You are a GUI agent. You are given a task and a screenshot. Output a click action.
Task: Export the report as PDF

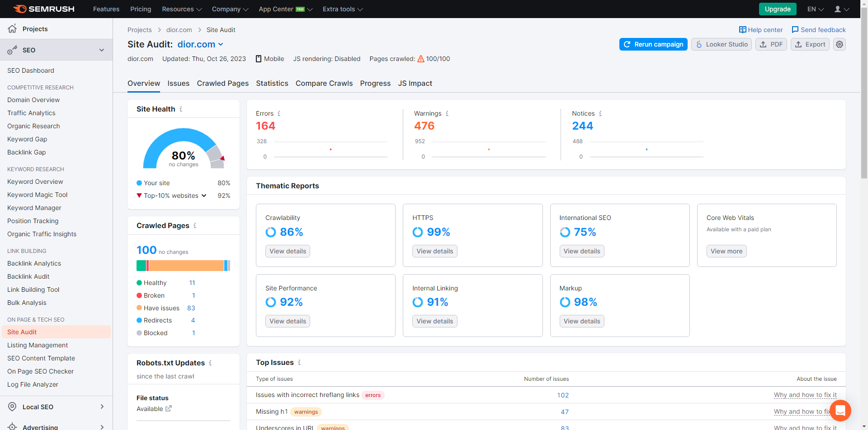771,44
